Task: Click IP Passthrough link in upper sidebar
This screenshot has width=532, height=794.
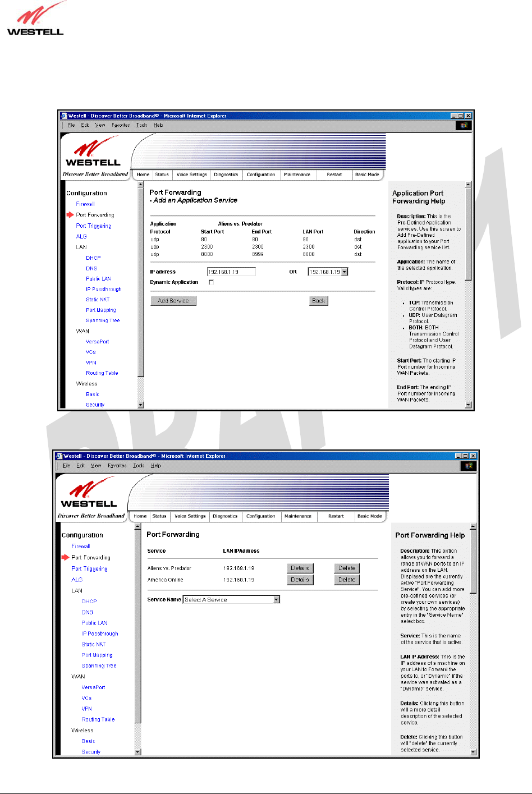Action: (104, 290)
